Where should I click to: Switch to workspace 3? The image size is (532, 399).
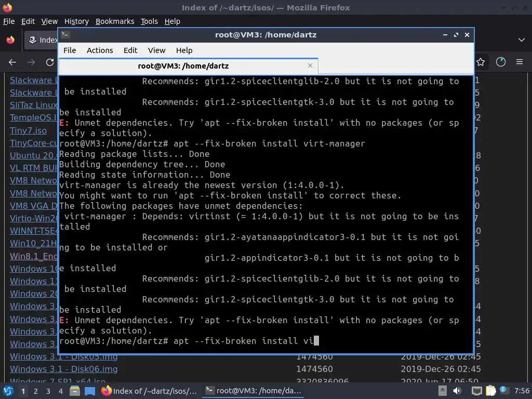(x=48, y=391)
